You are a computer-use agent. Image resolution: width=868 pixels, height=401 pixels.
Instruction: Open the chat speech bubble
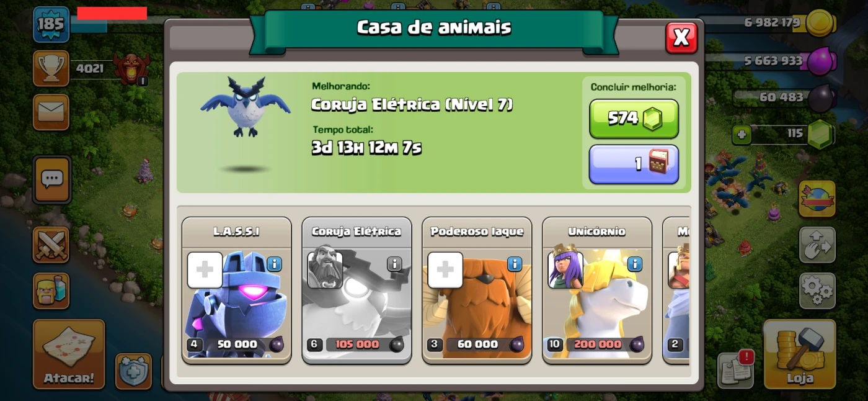click(51, 180)
